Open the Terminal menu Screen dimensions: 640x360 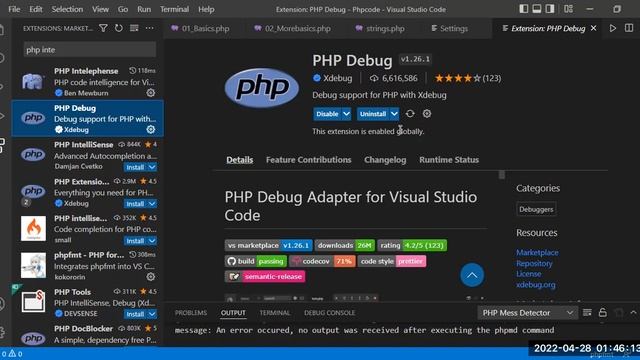(174, 9)
